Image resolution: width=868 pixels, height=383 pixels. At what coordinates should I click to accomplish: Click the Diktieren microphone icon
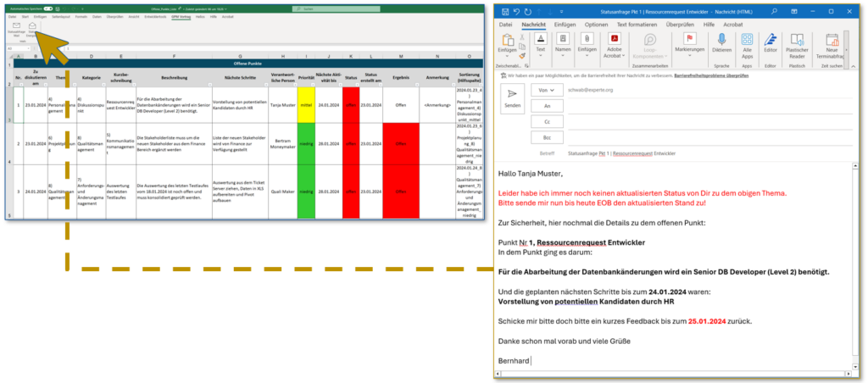[722, 39]
